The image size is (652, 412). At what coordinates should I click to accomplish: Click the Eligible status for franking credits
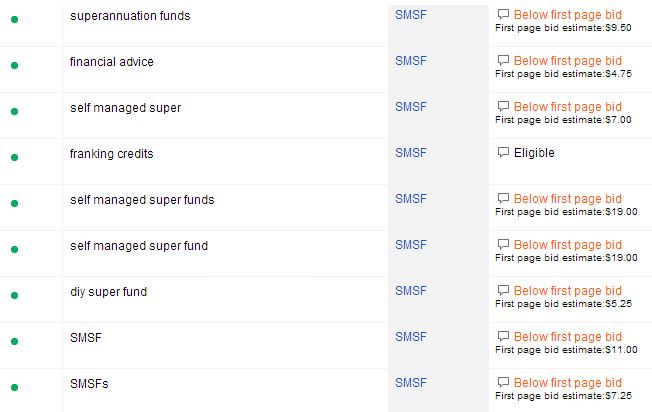coord(534,153)
